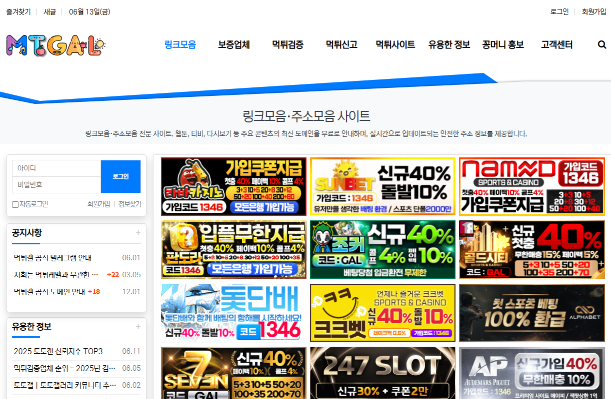Click the 회원가입 link at top right
The height and width of the screenshot is (399, 611).
594,12
